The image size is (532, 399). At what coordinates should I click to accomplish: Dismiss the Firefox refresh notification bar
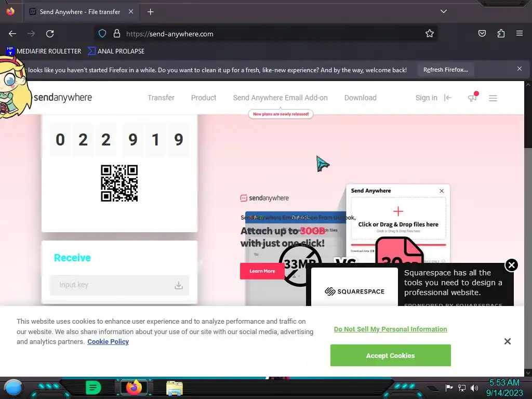pos(519,69)
